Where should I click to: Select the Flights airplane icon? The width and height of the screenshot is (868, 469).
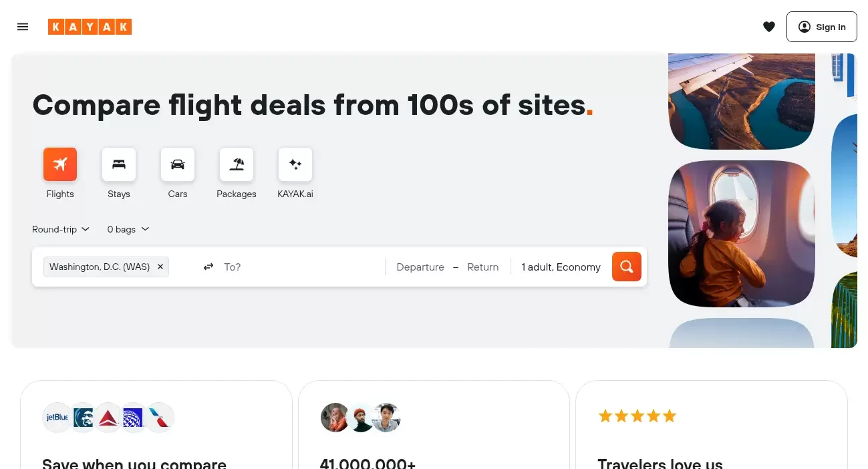(60, 164)
